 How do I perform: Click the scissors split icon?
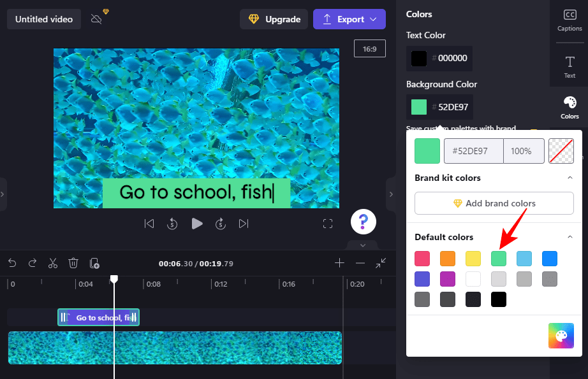pyautogui.click(x=53, y=263)
